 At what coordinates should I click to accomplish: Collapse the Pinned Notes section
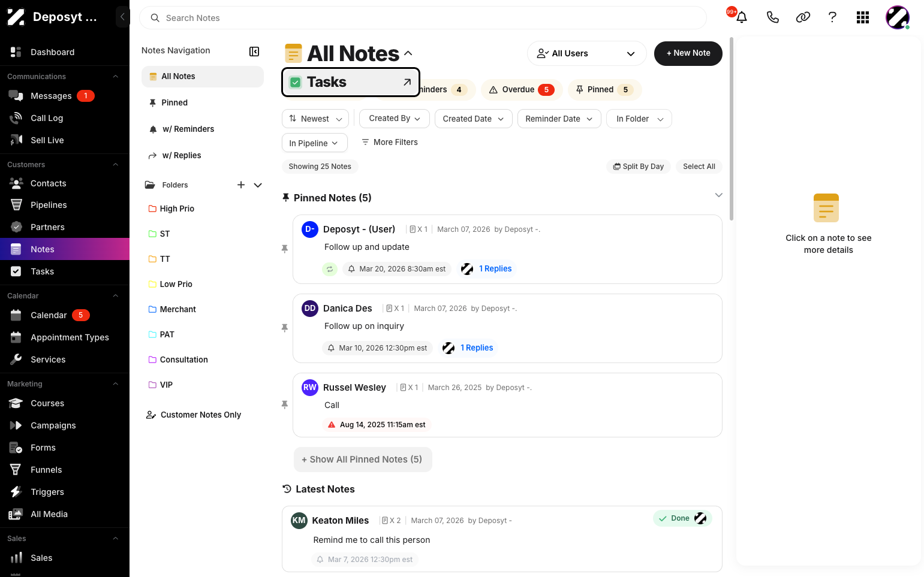click(718, 195)
